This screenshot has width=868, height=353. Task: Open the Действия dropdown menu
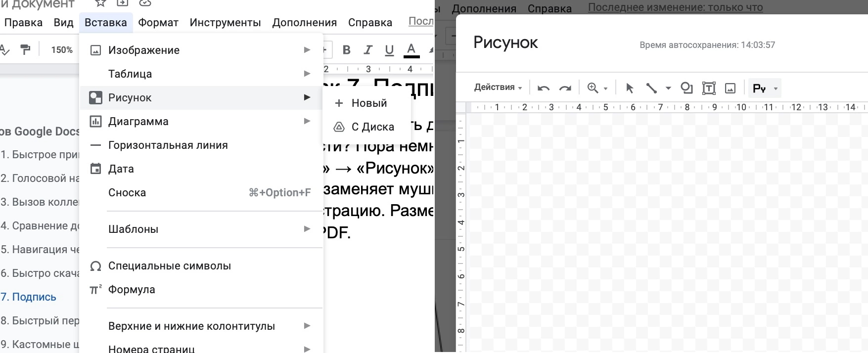(498, 88)
